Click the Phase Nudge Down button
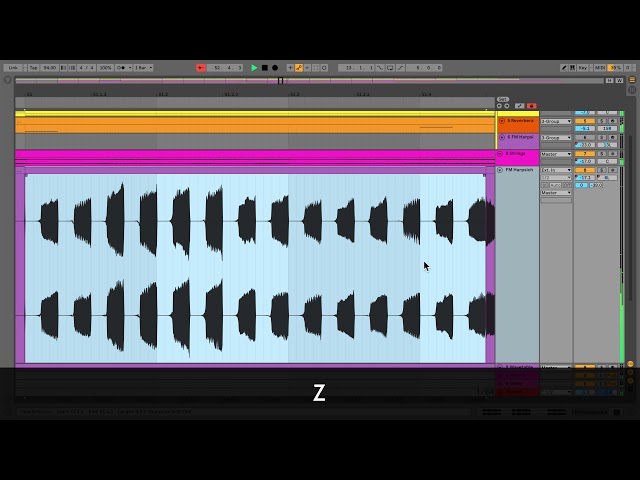The image size is (640, 480). point(63,68)
